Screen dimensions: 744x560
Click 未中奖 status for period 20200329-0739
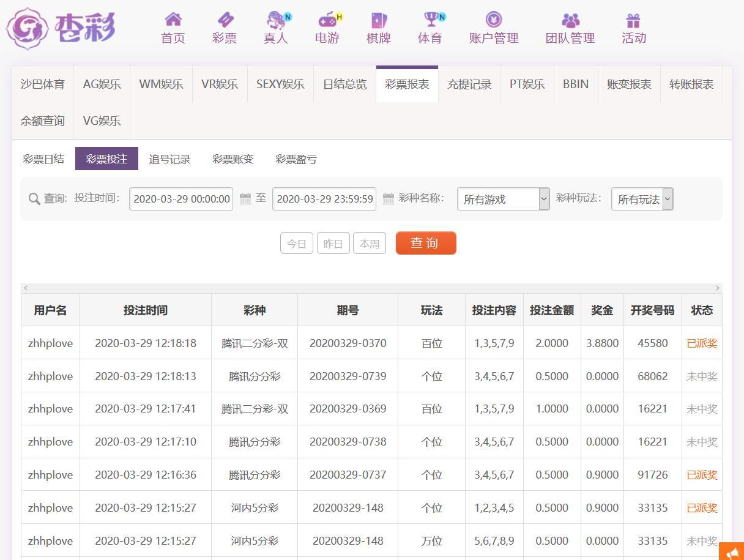coord(702,376)
